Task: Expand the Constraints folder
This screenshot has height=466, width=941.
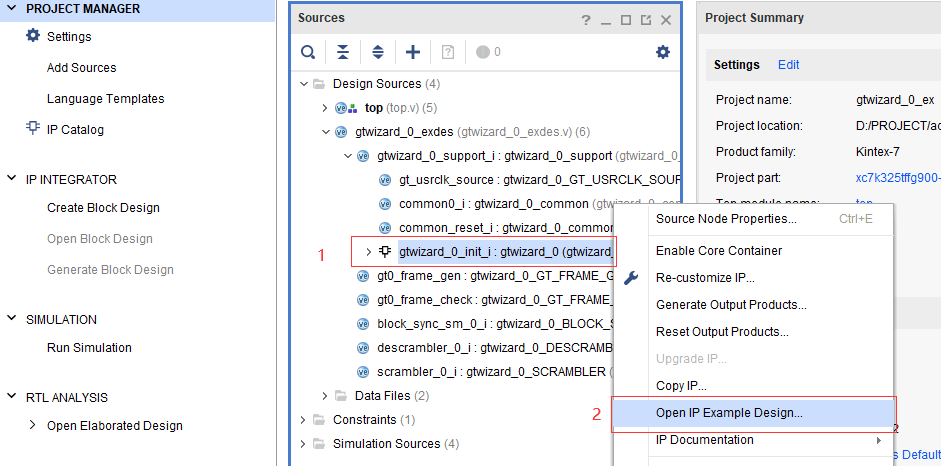Action: 304,419
